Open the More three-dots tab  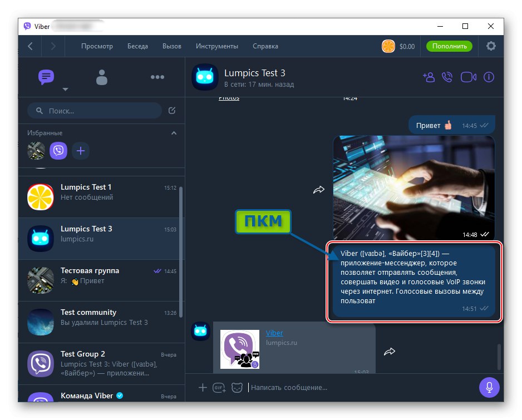(x=157, y=77)
